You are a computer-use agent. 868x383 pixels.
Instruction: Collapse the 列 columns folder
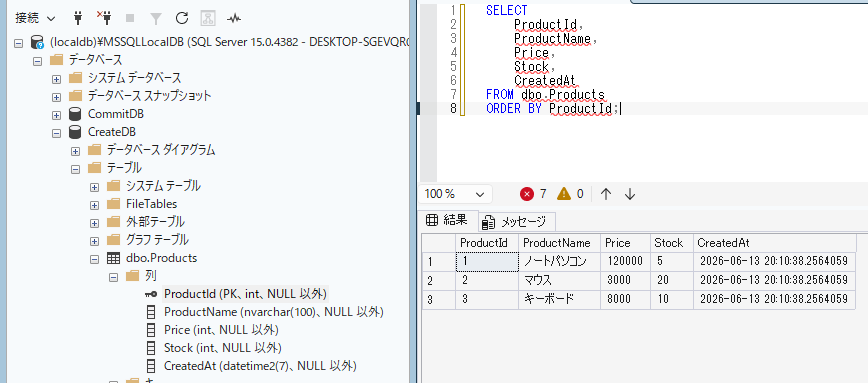[113, 276]
